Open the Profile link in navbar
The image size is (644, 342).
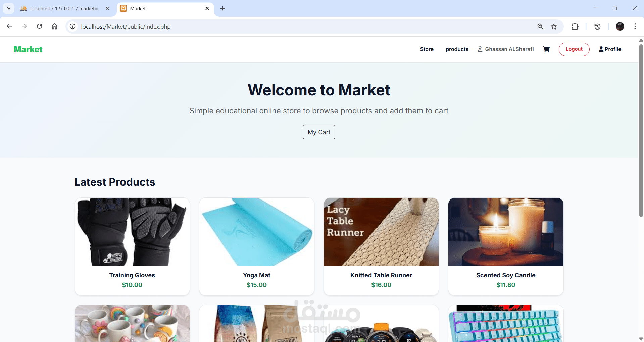[610, 49]
